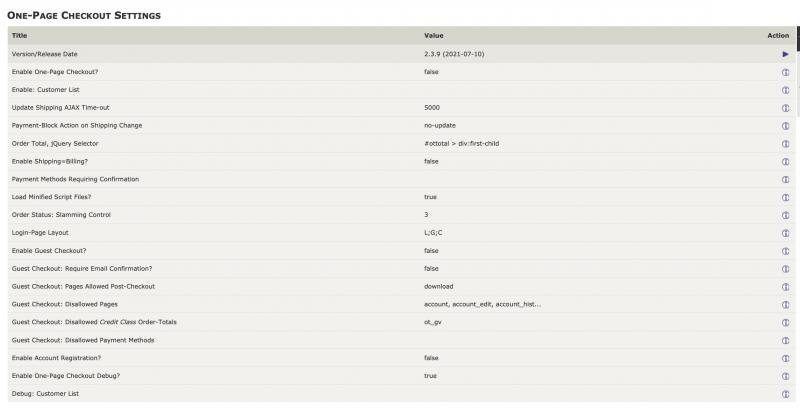Click info icon for Enable: Customer List row
The image size is (800, 415).
coord(785,90)
